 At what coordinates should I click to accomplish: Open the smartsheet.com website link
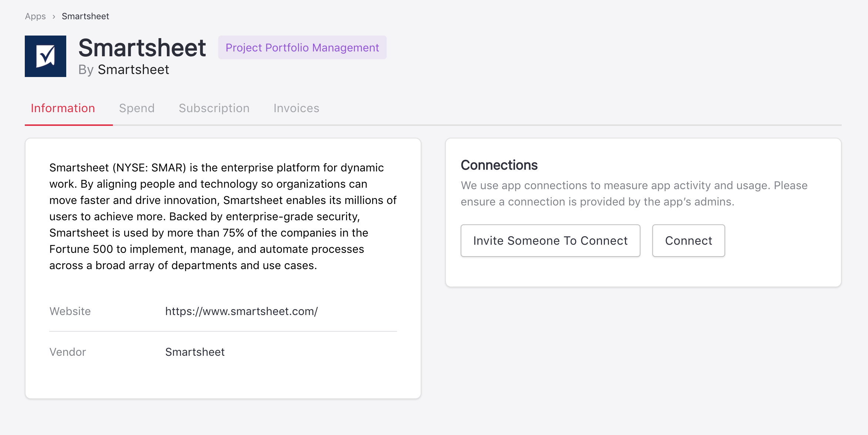[x=241, y=311]
